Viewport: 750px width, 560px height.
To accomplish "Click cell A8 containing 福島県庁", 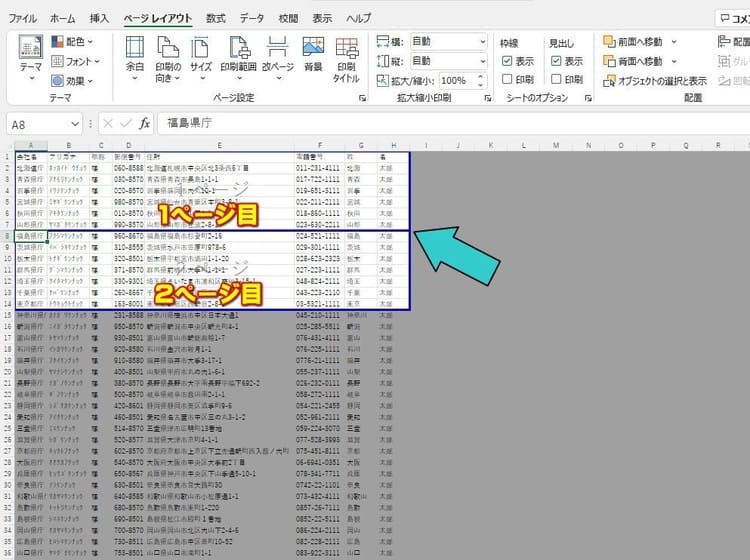I will coord(31,236).
